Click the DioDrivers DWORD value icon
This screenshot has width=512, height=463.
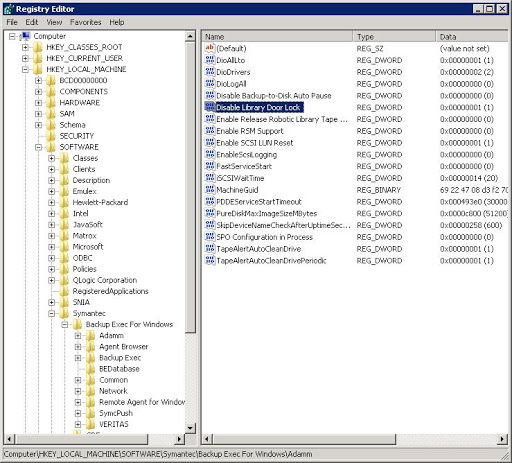pos(210,72)
